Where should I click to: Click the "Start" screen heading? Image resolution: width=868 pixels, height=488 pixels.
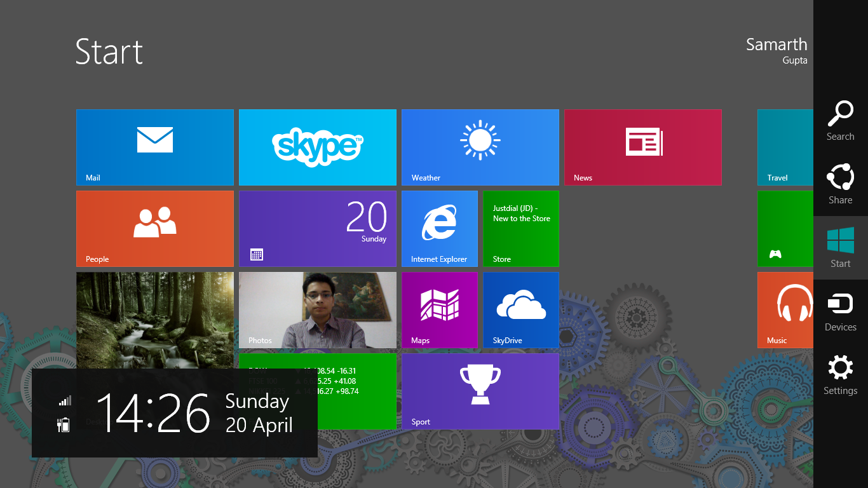point(109,51)
